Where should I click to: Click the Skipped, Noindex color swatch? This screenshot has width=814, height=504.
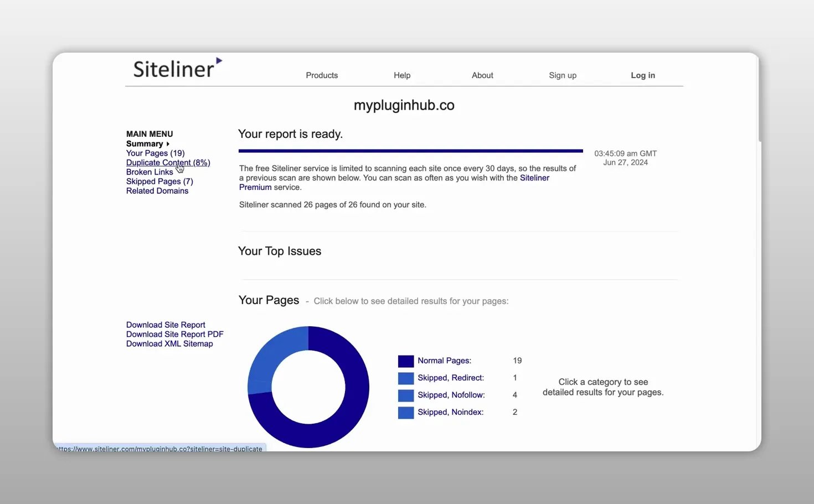point(406,413)
